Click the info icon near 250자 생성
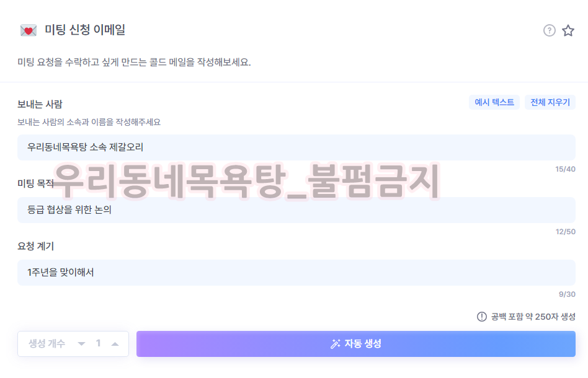This screenshot has width=588, height=378. [482, 317]
